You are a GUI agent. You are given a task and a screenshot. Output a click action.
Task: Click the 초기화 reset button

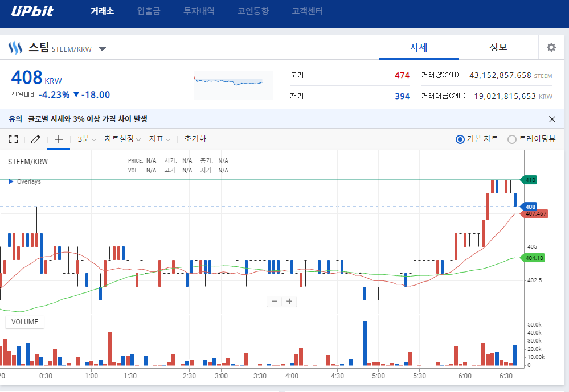pos(195,139)
